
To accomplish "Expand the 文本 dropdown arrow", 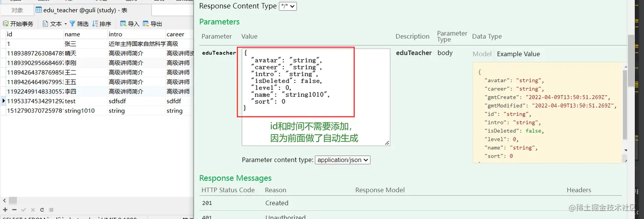I will coord(66,24).
